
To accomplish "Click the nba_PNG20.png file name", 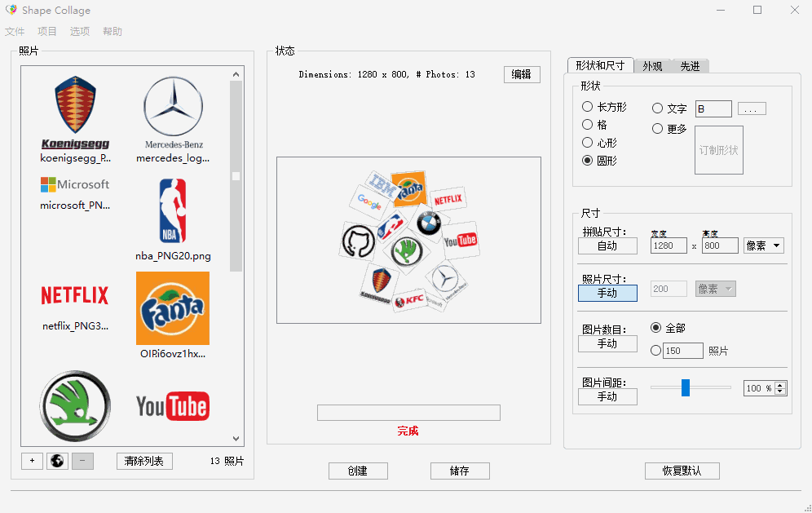I will 173,256.
